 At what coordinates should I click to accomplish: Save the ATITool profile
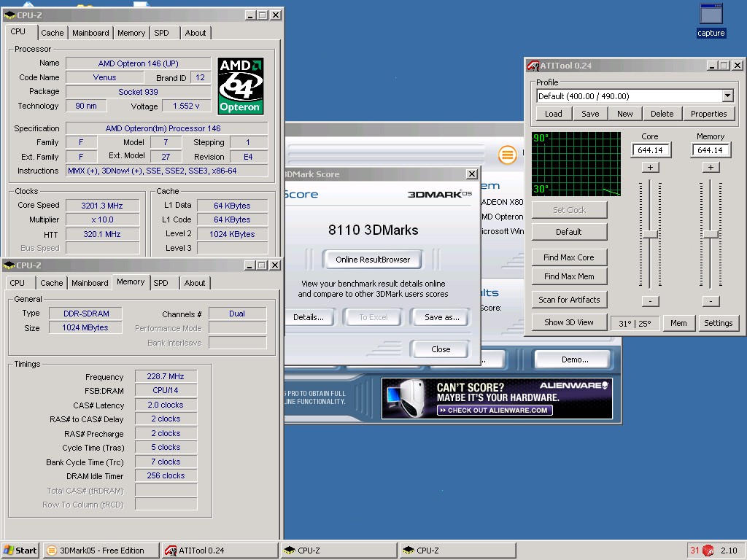coord(590,114)
